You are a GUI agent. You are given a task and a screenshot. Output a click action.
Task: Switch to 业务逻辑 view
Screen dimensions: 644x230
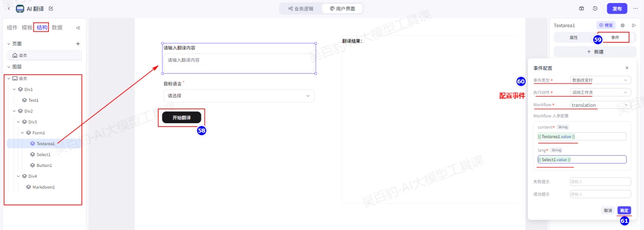(301, 9)
